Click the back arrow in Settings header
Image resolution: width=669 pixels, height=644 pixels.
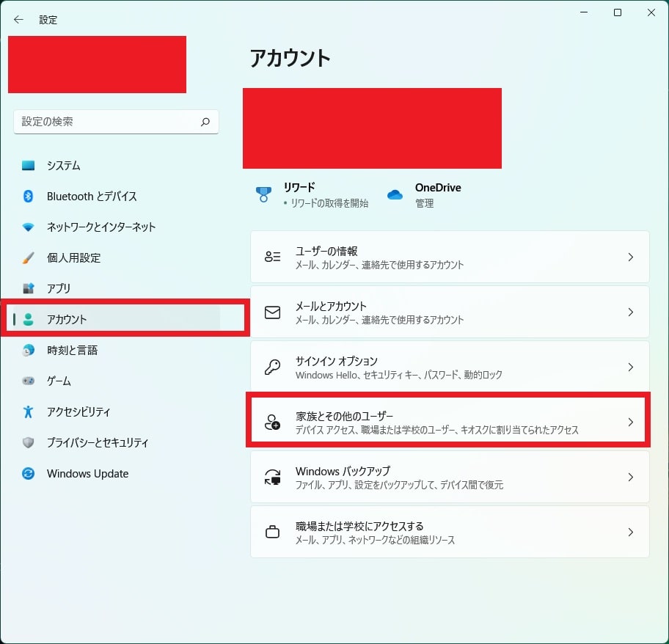point(18,20)
